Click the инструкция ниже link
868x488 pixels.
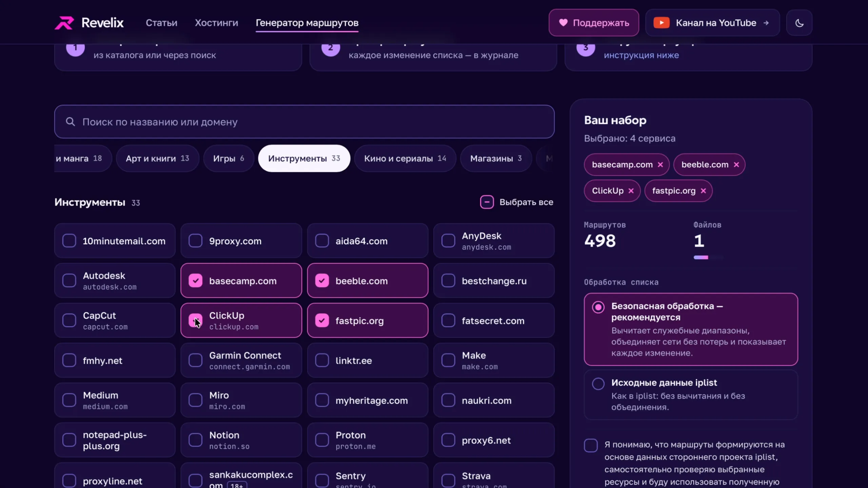point(641,55)
